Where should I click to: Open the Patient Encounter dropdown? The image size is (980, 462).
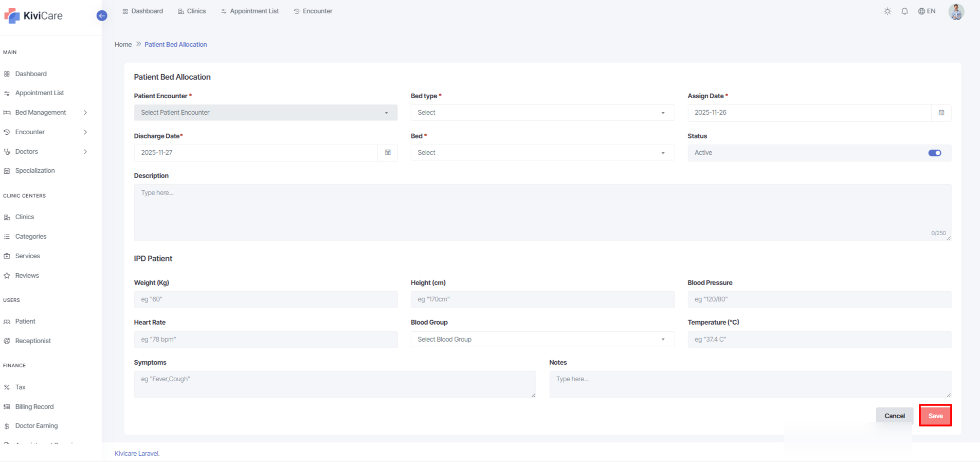point(265,113)
